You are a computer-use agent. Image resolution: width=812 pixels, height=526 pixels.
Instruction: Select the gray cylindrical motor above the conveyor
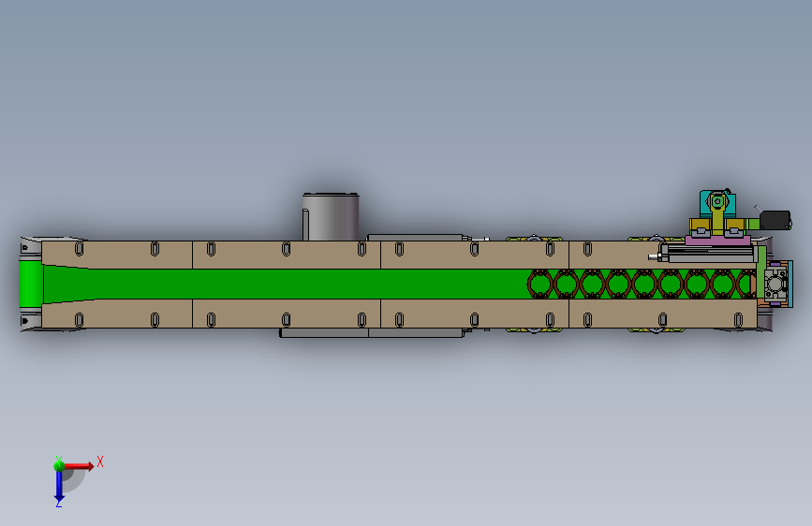click(x=331, y=217)
